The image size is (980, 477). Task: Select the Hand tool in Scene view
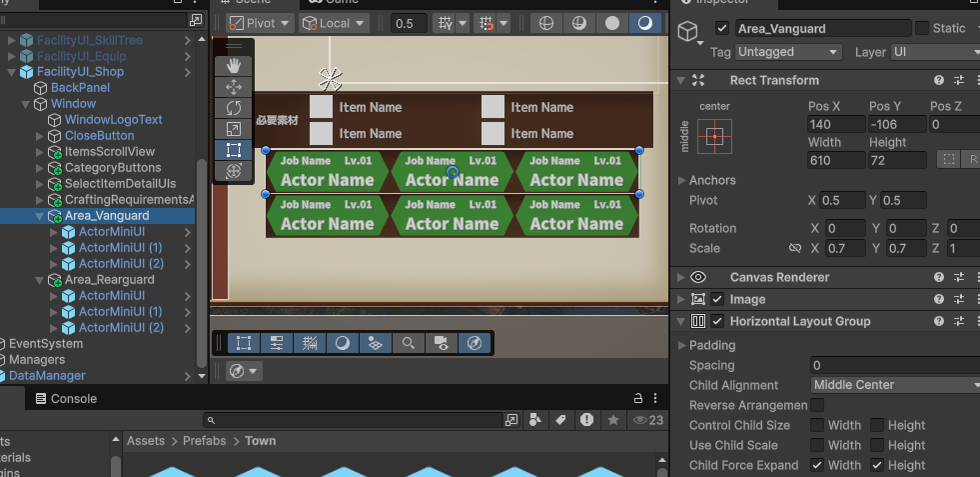tap(233, 65)
